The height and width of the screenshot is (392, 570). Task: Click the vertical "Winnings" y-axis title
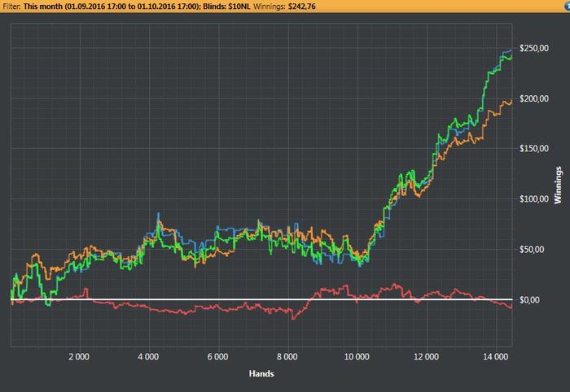(x=558, y=185)
